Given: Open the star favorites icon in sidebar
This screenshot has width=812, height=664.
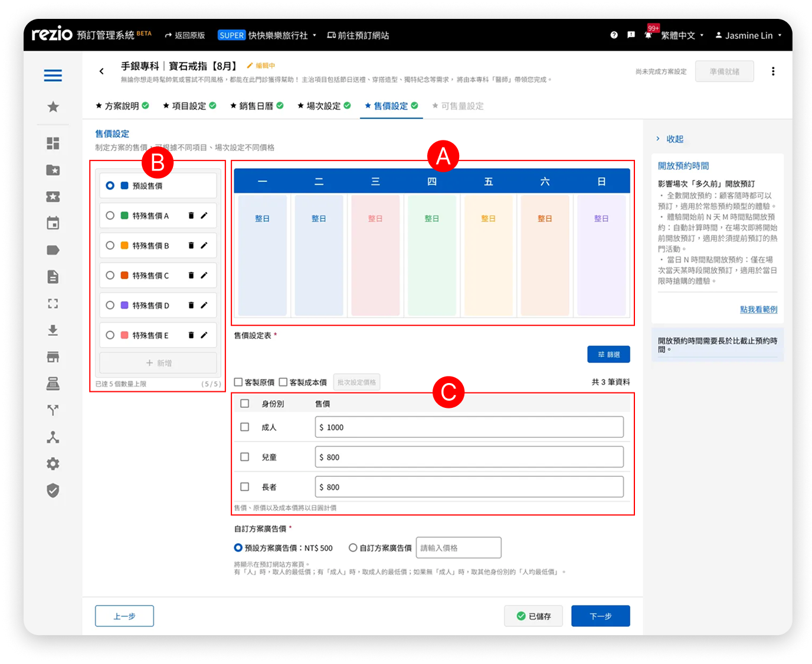Looking at the screenshot, I should 53,107.
